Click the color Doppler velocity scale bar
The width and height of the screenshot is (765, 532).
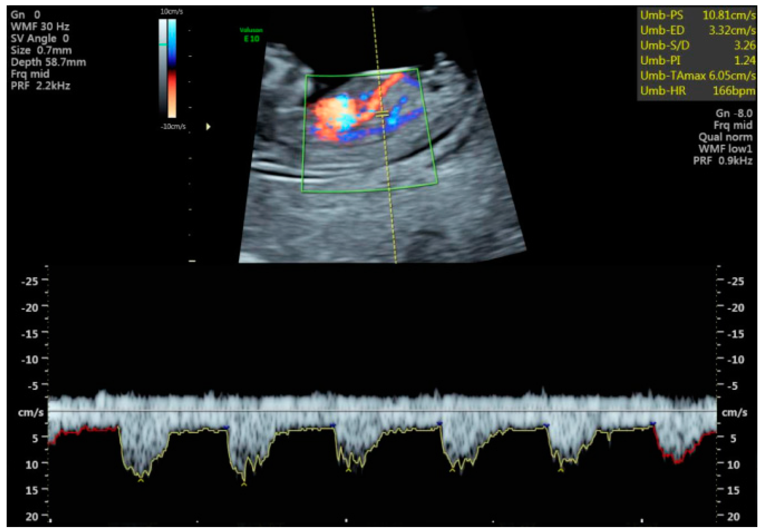click(x=172, y=68)
